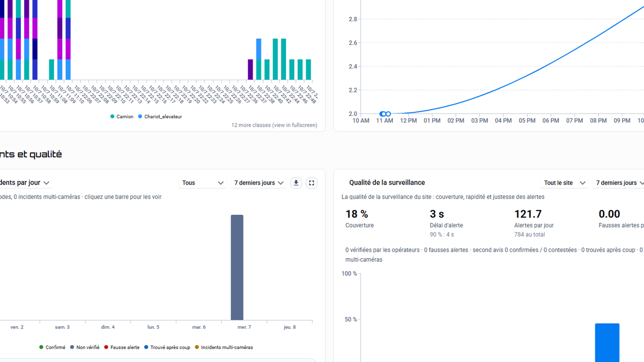This screenshot has height=362, width=644.
Task: Click the '90 % : 4 s' text
Action: pos(442,234)
